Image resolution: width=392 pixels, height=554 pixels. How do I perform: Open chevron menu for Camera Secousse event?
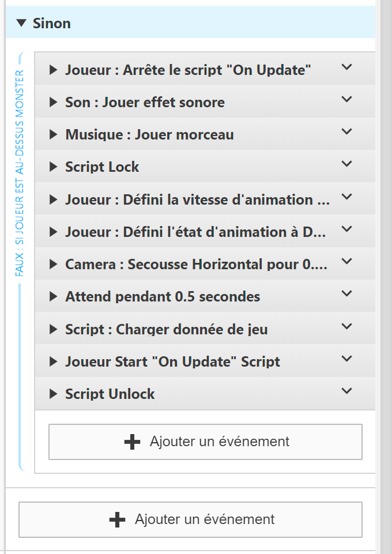point(346,261)
